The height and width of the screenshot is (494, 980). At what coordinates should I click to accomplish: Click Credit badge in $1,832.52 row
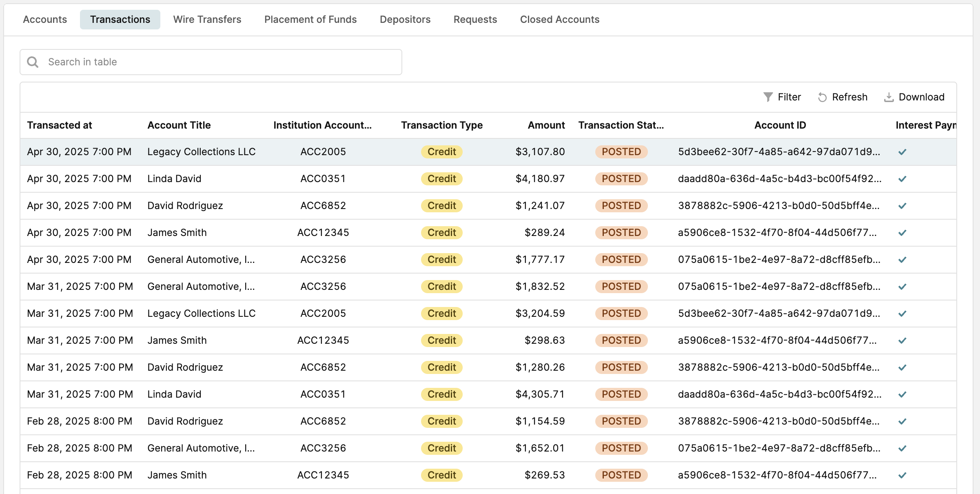442,287
